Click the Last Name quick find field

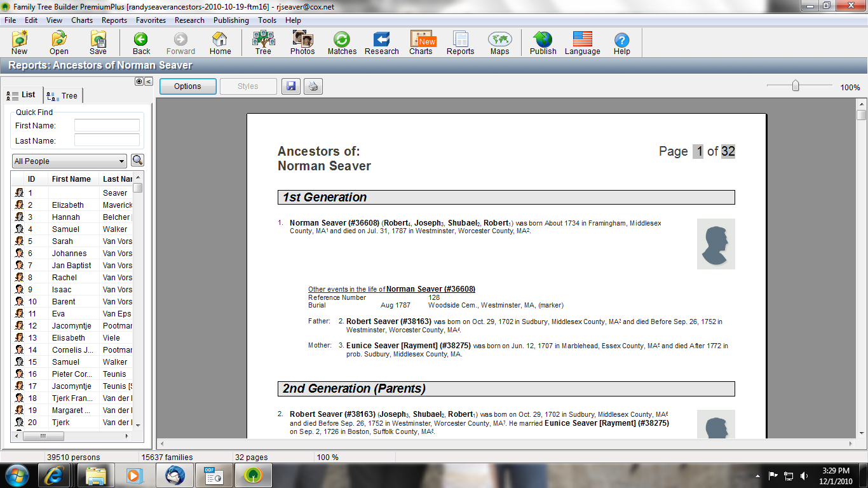click(107, 140)
